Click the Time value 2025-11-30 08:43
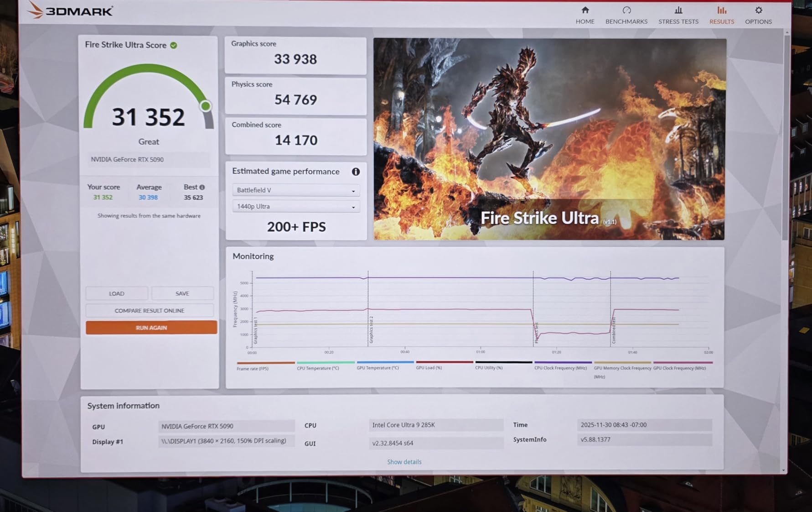Image resolution: width=812 pixels, height=512 pixels. point(644,425)
